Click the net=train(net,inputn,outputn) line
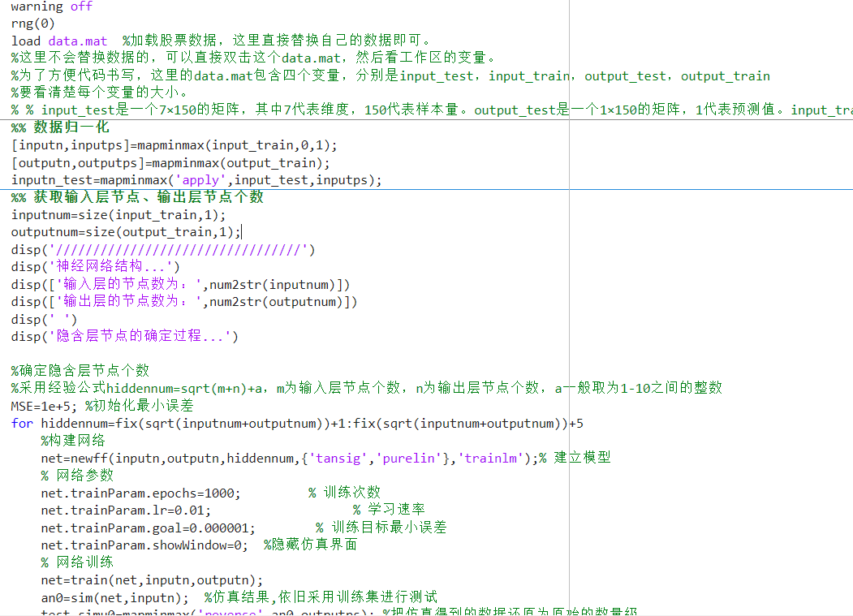 pos(152,579)
